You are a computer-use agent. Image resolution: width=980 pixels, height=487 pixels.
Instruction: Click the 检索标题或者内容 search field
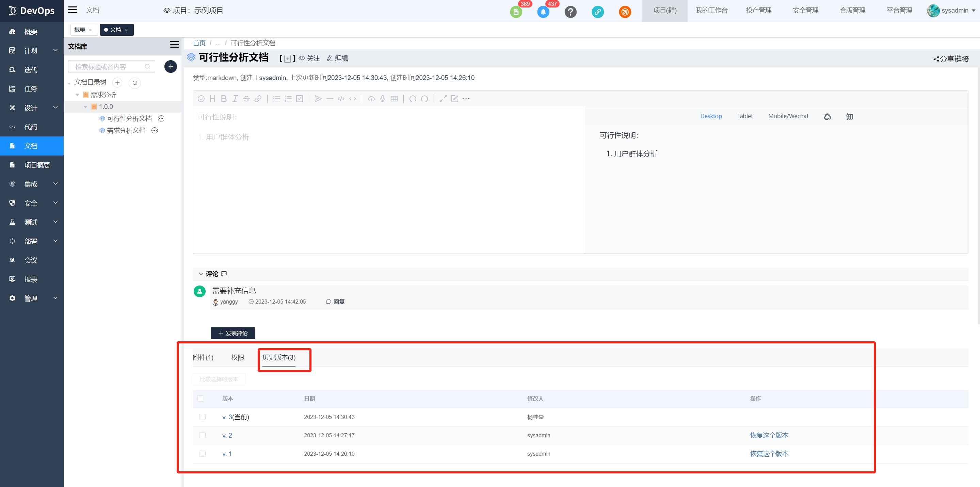click(108, 67)
